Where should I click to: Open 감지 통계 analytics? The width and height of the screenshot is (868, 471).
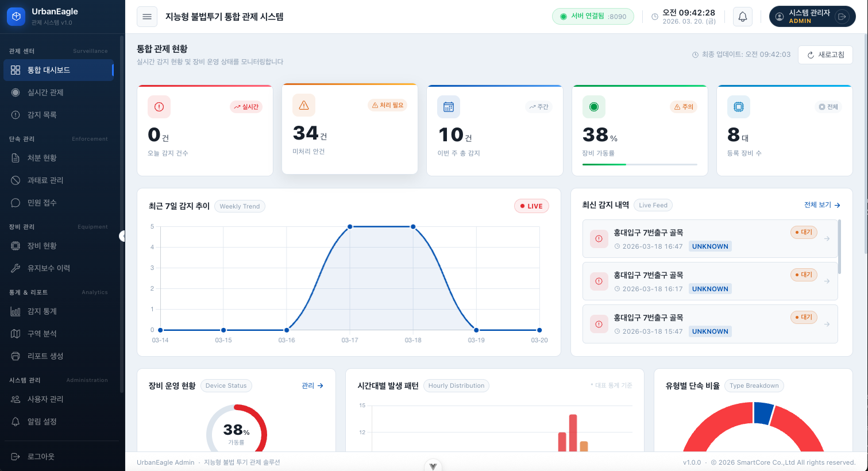[x=59, y=311]
